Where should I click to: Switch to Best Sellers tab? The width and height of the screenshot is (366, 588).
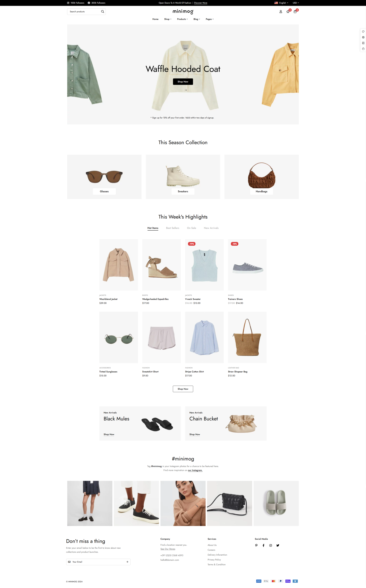173,228
